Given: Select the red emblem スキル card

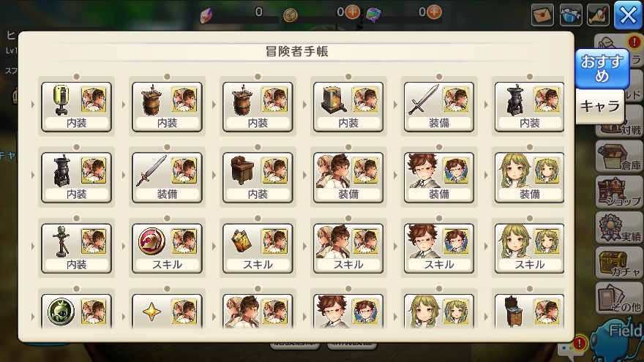Looking at the screenshot, I should pos(167,249).
